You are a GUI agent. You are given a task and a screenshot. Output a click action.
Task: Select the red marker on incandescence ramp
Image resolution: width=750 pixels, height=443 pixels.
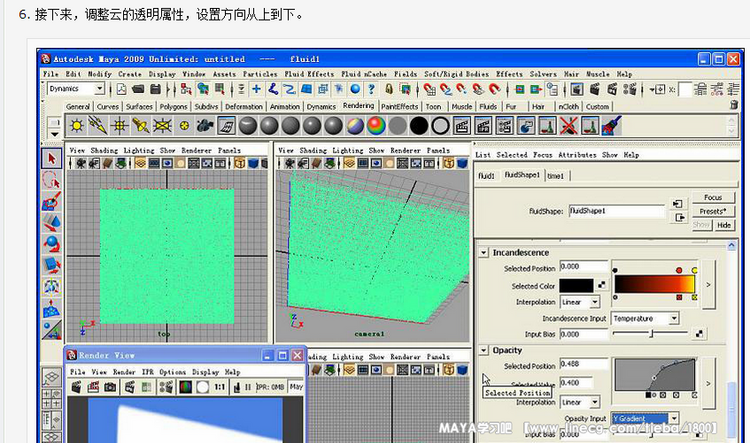[679, 270]
